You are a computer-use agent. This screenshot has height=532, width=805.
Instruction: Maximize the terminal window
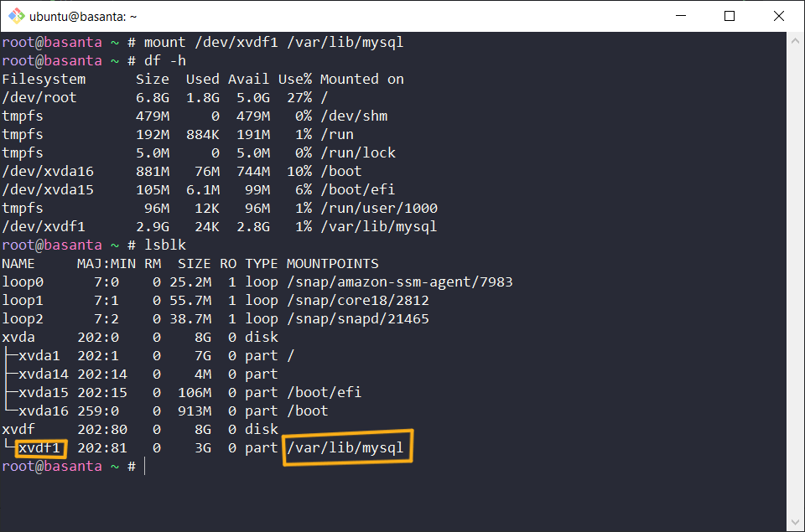[730, 16]
